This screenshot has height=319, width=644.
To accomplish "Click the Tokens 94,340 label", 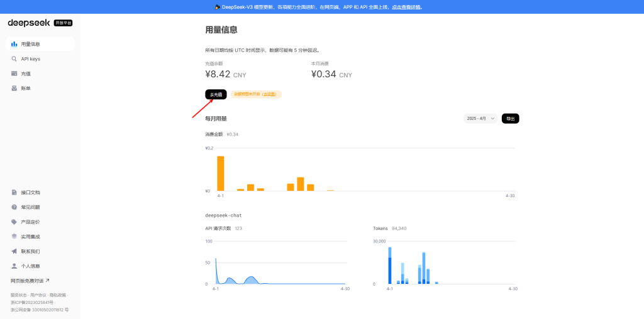I will click(390, 229).
